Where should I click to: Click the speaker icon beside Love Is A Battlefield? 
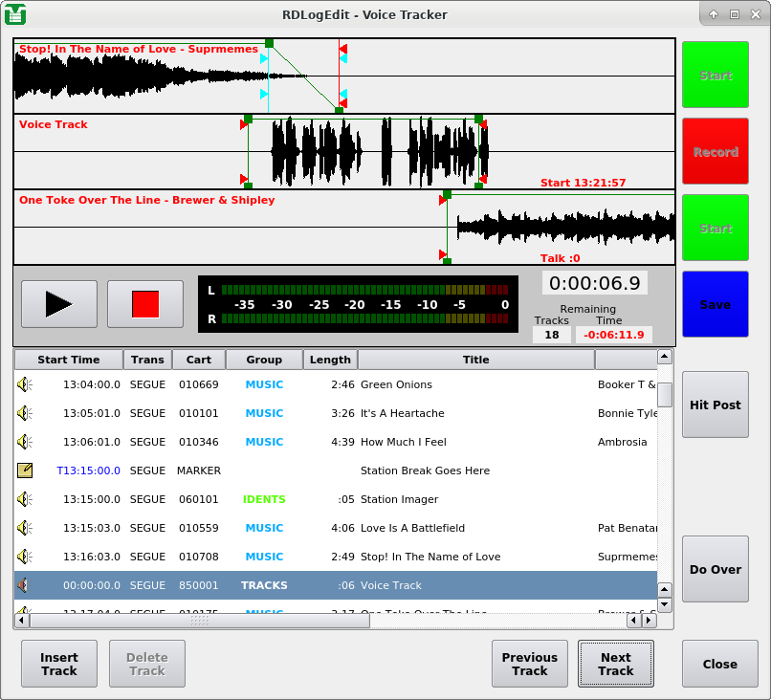[x=25, y=528]
